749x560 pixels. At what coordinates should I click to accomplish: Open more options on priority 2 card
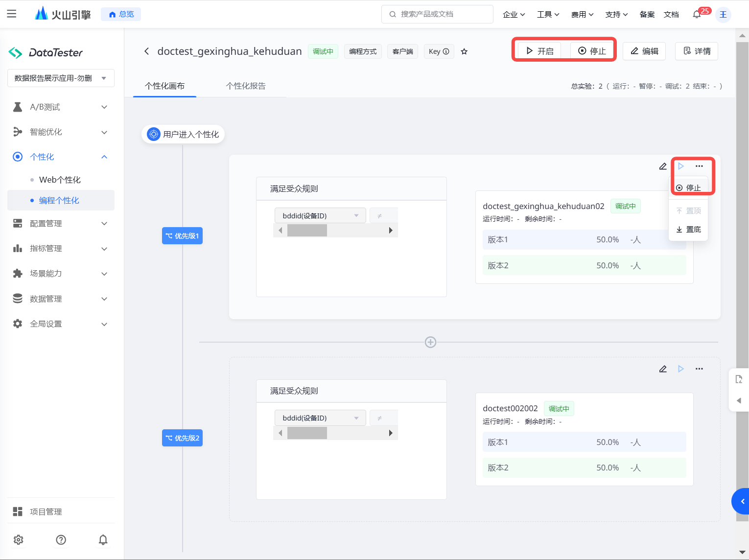pos(699,369)
